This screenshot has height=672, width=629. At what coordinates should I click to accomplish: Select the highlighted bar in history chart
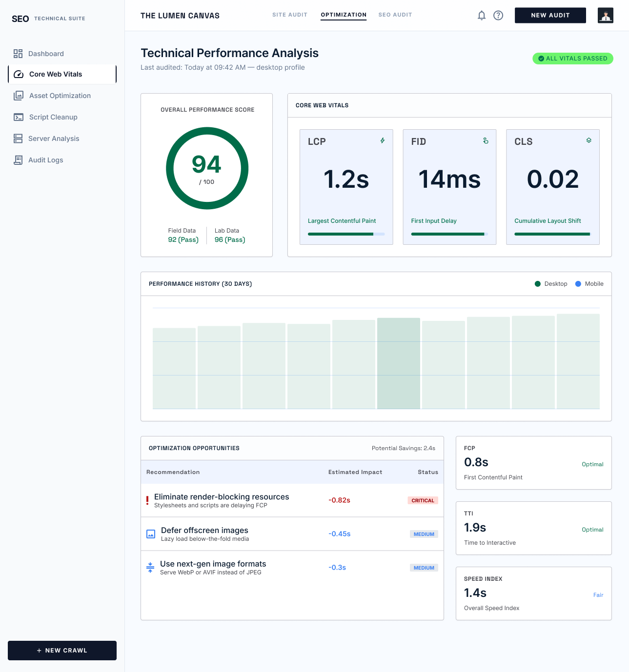(x=399, y=363)
